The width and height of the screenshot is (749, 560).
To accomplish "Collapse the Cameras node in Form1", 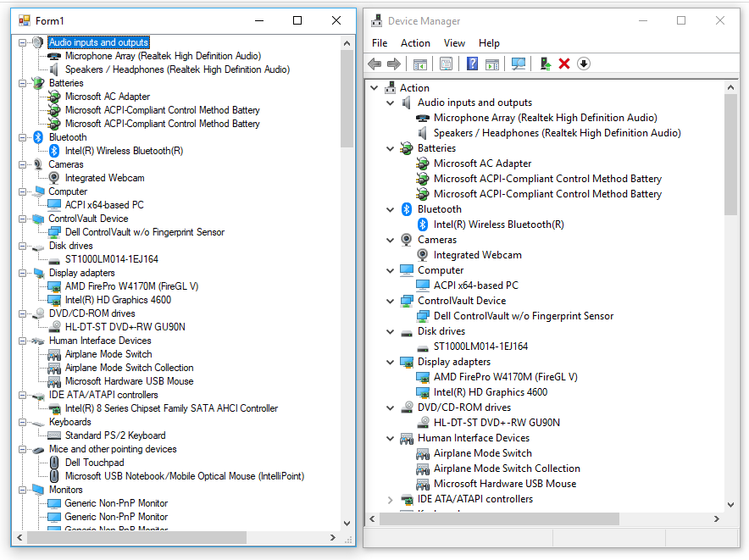I will [22, 164].
